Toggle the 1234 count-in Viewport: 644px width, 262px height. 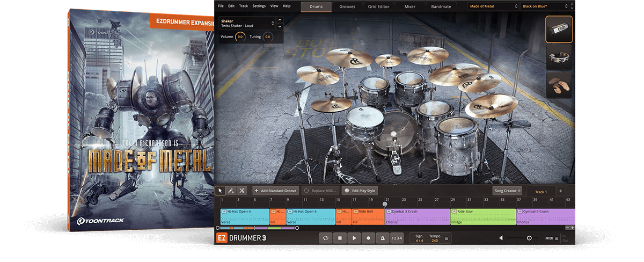[x=396, y=238]
